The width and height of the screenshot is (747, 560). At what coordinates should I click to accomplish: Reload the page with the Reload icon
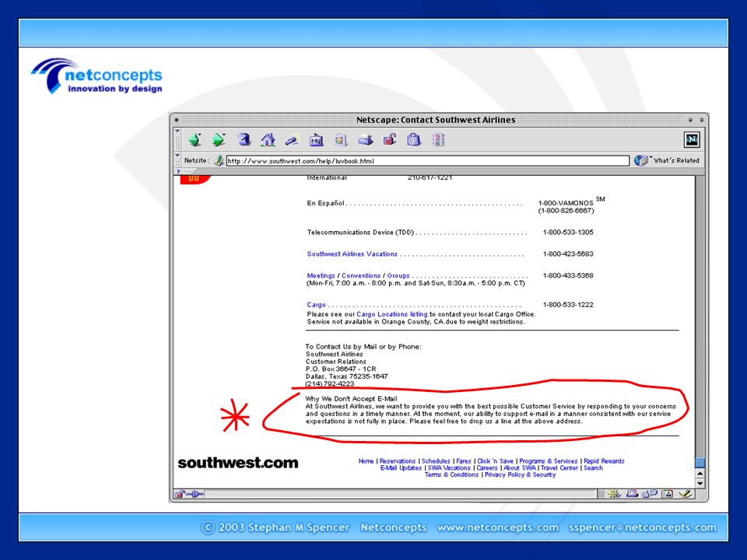[244, 139]
